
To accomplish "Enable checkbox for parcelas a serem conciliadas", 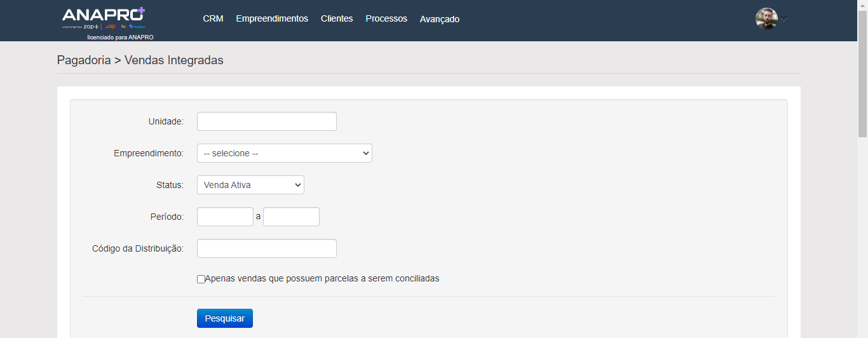I will (x=201, y=279).
